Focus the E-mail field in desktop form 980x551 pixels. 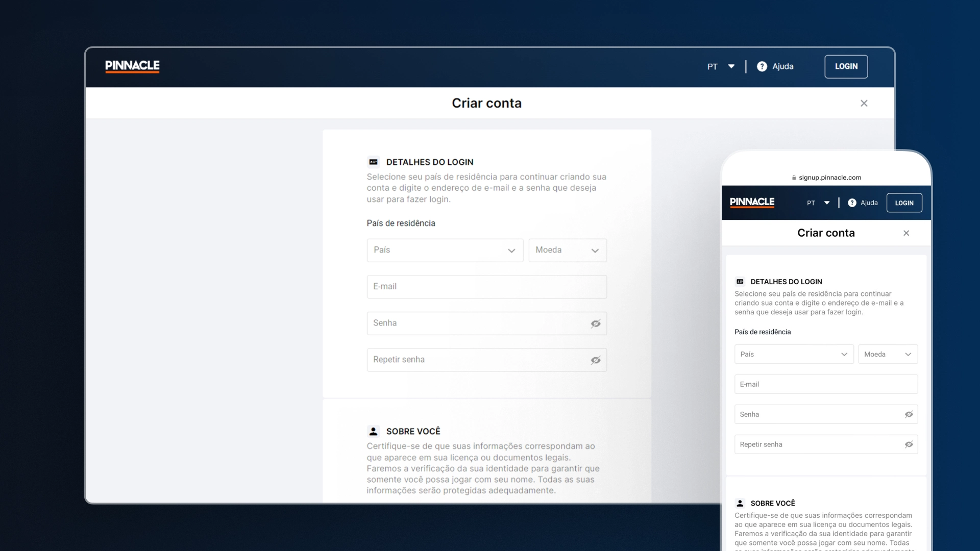[x=486, y=287]
